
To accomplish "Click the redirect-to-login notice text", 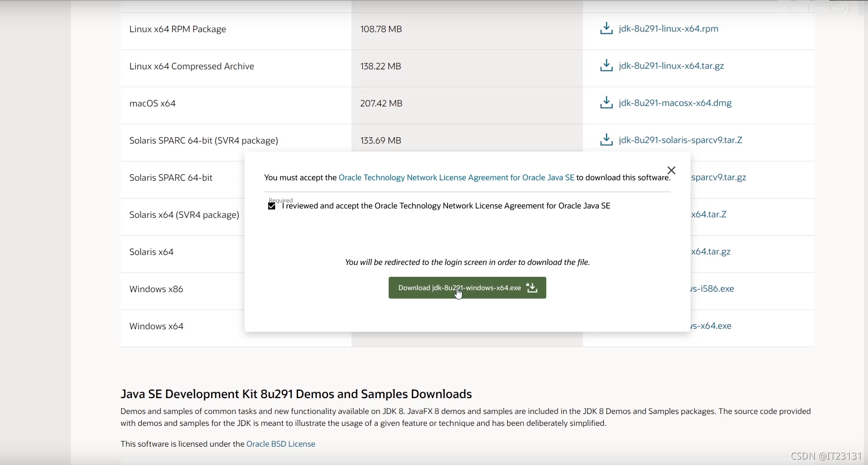I will [467, 262].
